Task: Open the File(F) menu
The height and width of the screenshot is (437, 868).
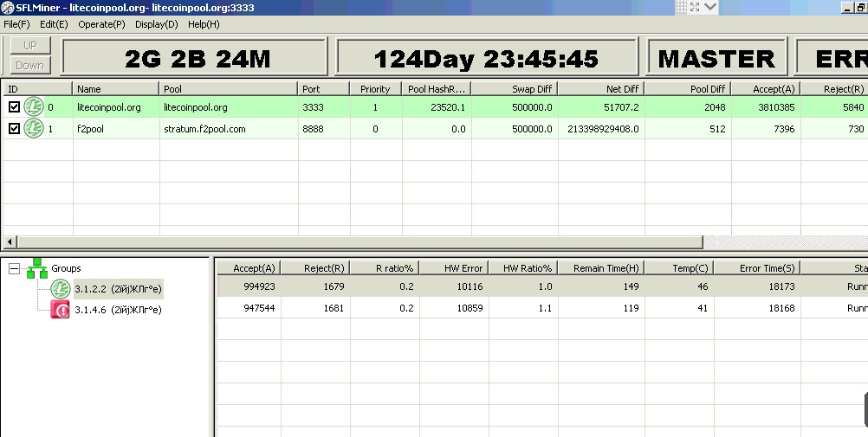Action: click(16, 24)
